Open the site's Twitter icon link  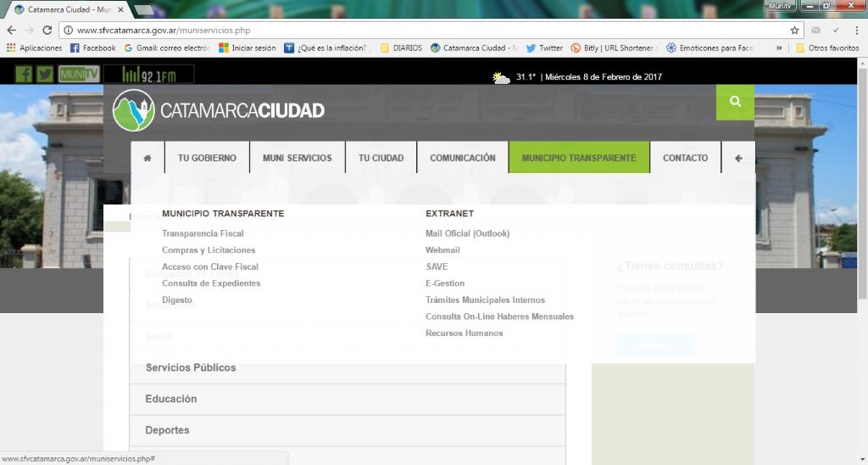(x=45, y=74)
